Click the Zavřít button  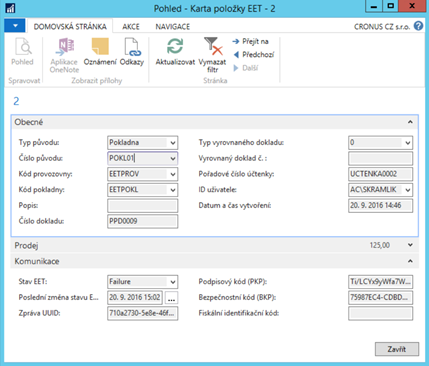click(397, 349)
